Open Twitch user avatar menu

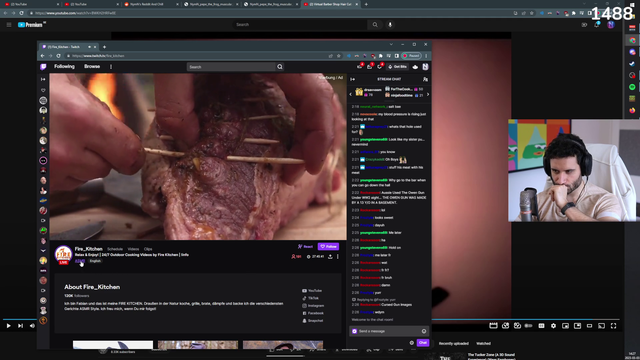pyautogui.click(x=425, y=67)
